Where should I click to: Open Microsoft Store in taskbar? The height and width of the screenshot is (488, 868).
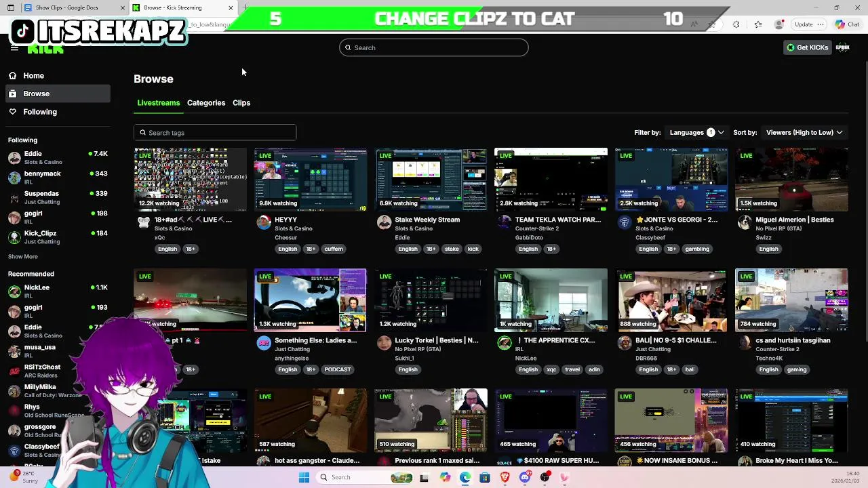click(484, 477)
